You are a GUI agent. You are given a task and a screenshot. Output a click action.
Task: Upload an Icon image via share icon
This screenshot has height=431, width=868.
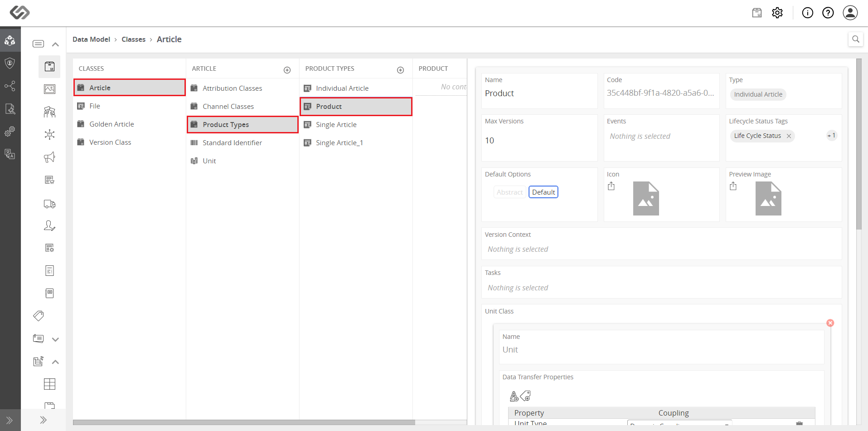tap(611, 186)
